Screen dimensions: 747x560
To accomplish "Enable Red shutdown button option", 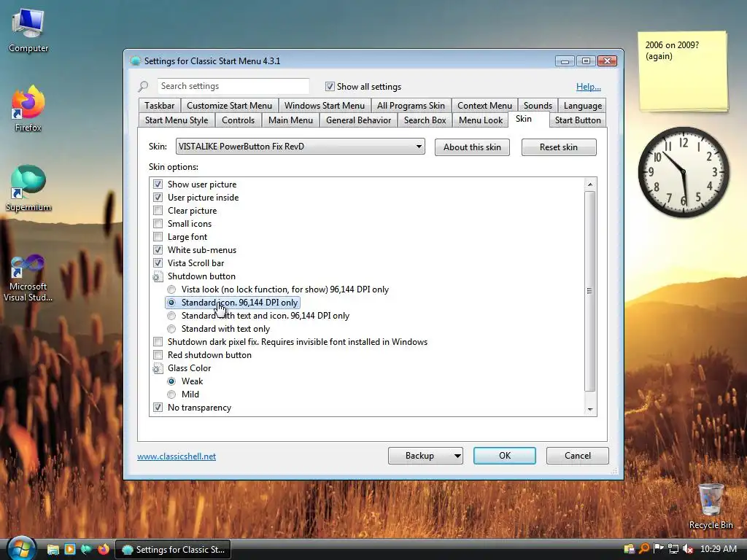I will pos(158,355).
